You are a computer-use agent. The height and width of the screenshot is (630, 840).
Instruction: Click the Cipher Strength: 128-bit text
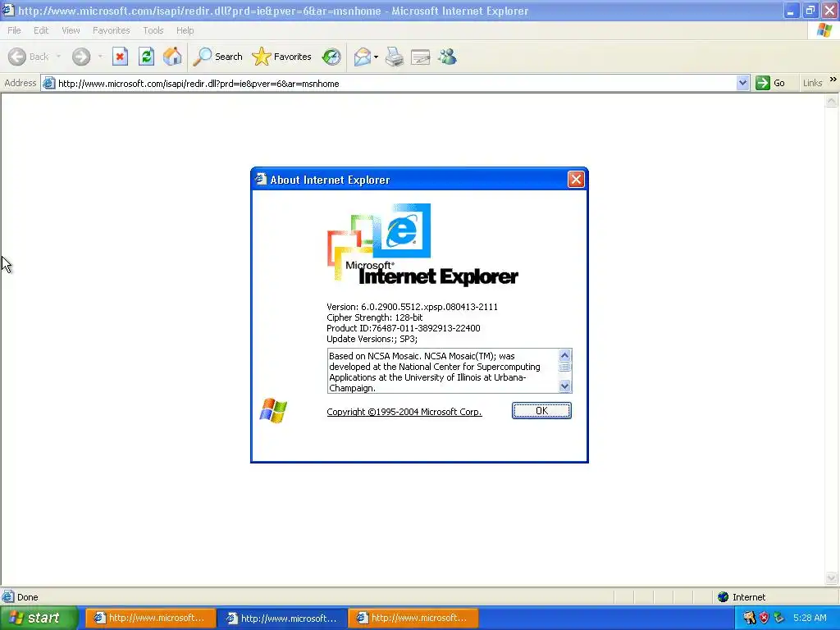point(374,317)
